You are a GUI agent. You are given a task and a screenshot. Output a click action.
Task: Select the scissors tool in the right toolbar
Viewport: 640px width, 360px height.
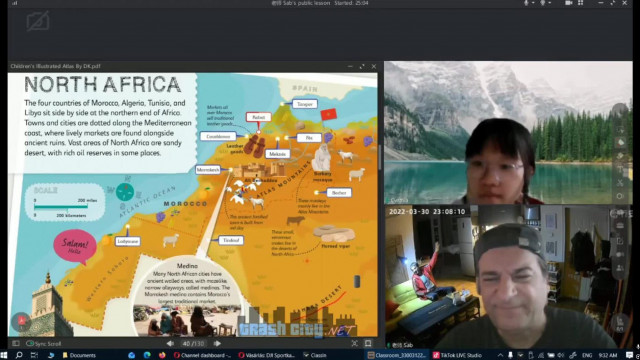620,182
